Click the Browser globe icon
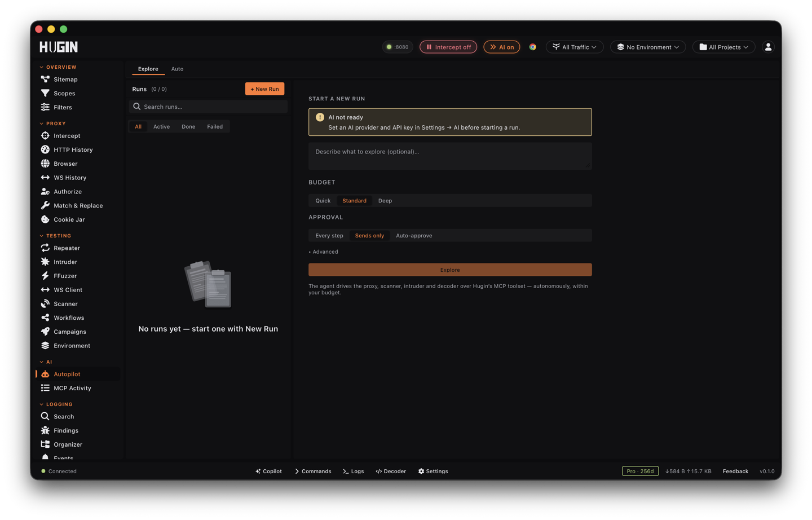 pos(45,164)
